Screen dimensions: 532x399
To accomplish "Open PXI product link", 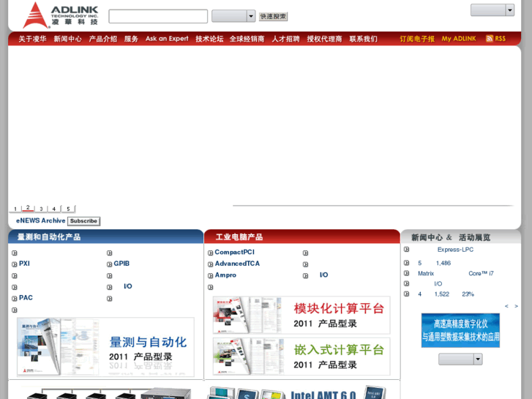I will 24,264.
